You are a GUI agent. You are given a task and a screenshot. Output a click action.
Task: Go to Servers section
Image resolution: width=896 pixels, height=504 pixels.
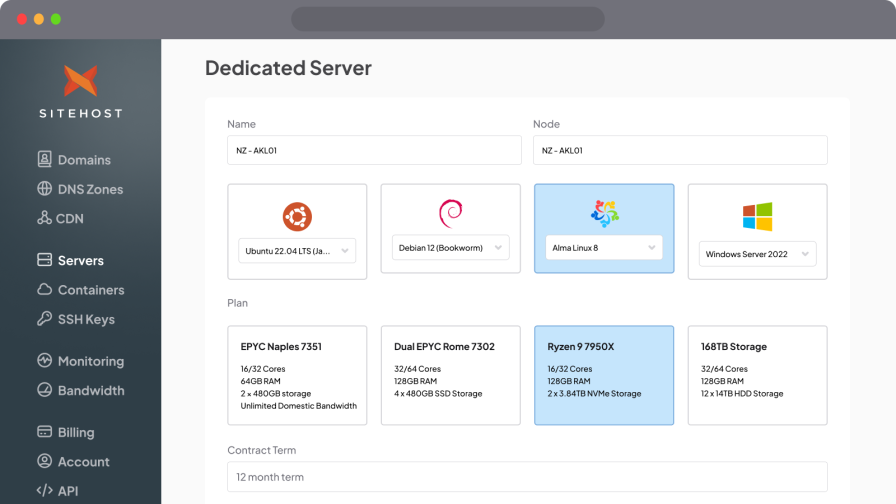(81, 261)
